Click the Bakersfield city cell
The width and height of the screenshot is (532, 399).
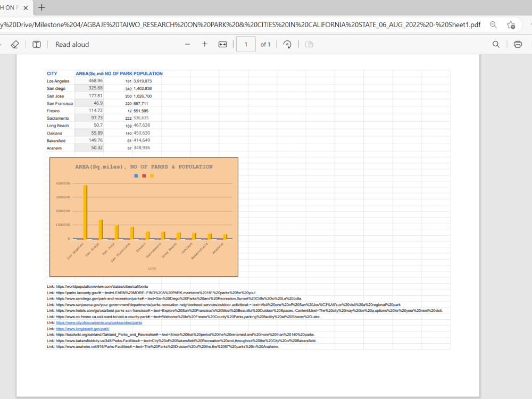56,141
